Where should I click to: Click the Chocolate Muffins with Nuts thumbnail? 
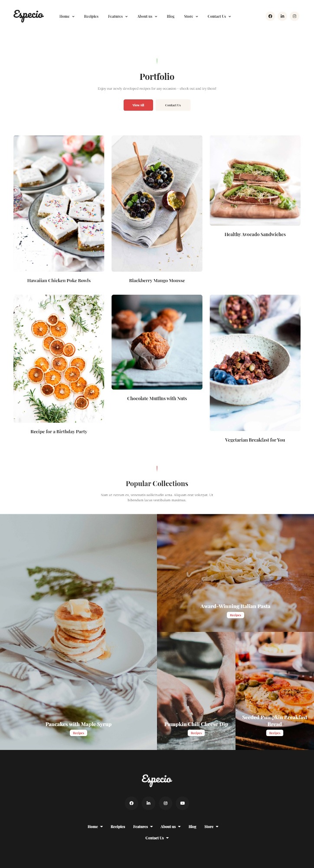pos(157,342)
